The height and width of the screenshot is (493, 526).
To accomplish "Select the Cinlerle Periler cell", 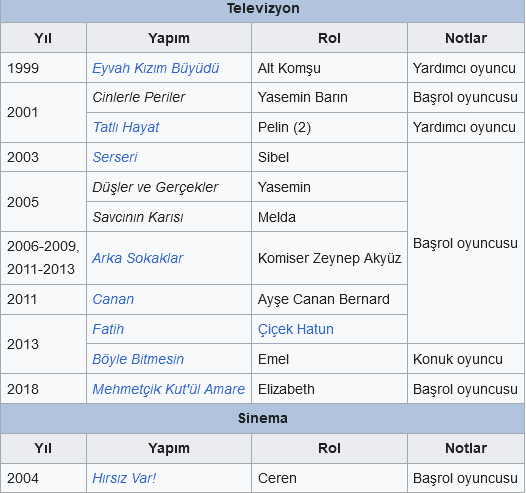I will [169, 98].
